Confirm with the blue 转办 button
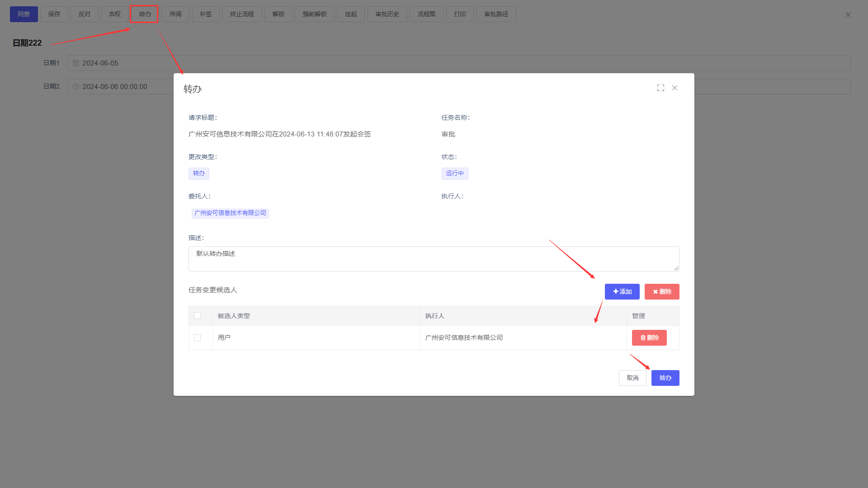This screenshot has width=868, height=488. [x=665, y=378]
